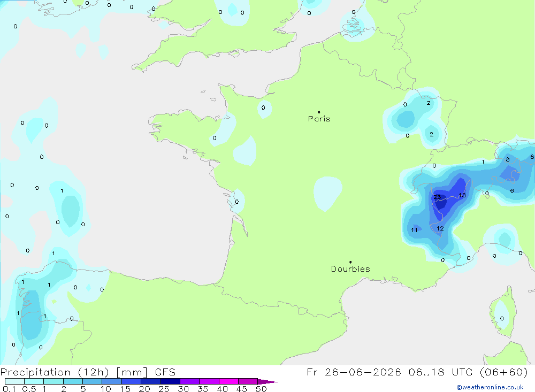Click the 45 legend scale label
Screen dimensions: 535x392
pos(242,389)
